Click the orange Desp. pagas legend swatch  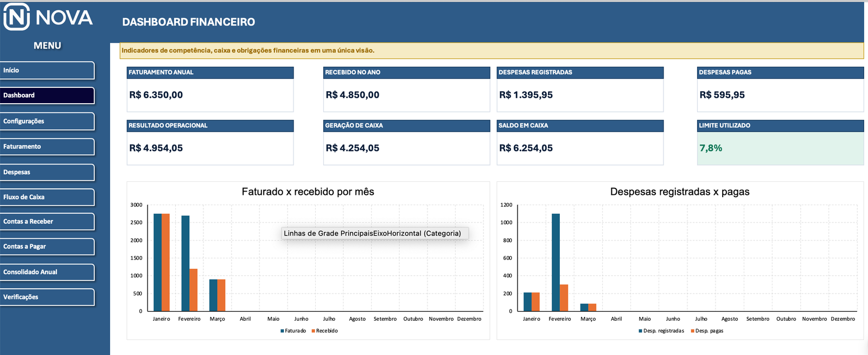(693, 331)
